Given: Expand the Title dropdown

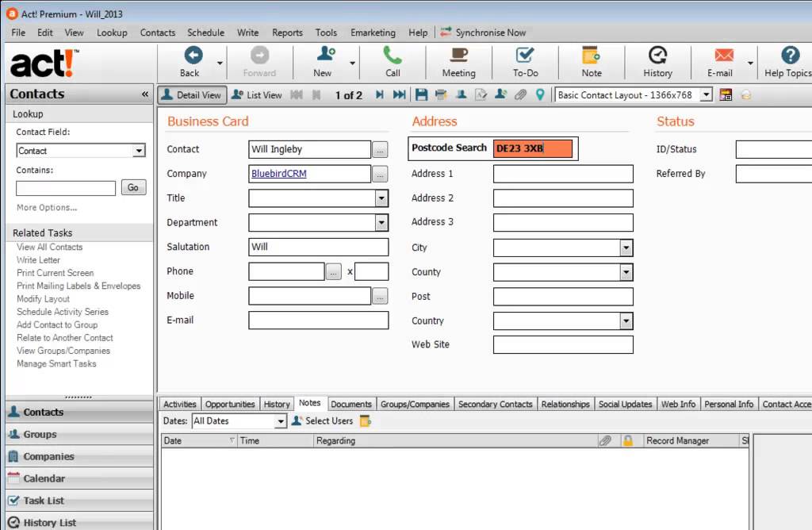Looking at the screenshot, I should (381, 198).
